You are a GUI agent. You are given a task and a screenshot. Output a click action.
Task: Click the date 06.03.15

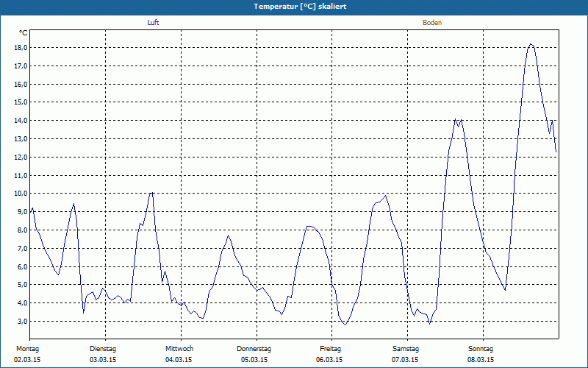pyautogui.click(x=329, y=360)
